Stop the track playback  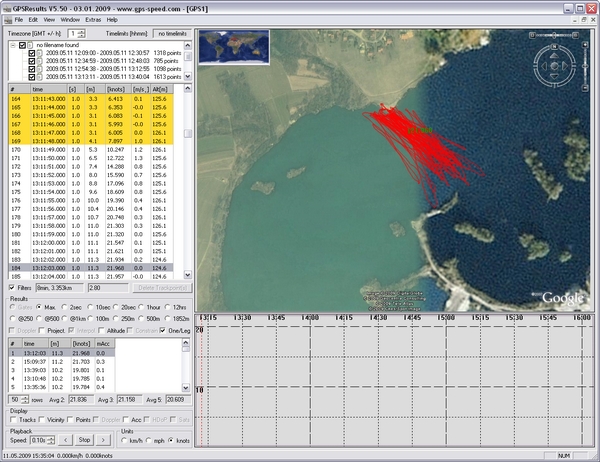(84, 440)
